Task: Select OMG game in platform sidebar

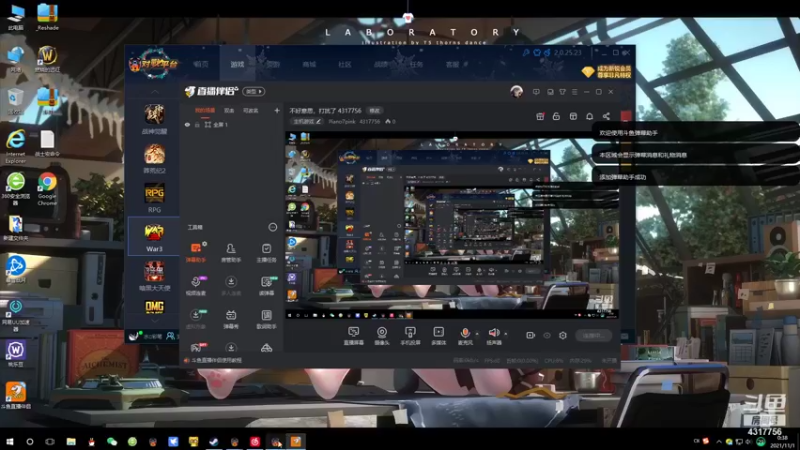Action: pyautogui.click(x=155, y=306)
